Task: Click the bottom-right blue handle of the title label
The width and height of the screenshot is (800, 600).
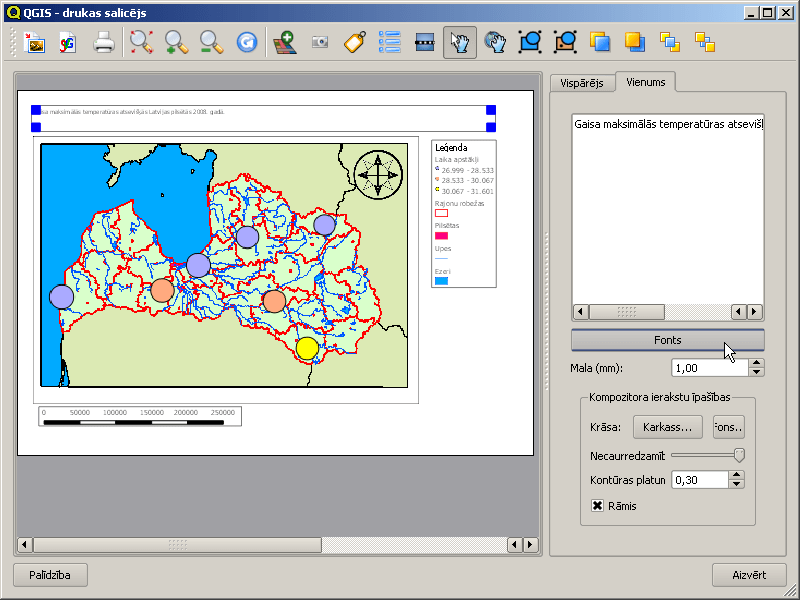Action: pyautogui.click(x=491, y=127)
